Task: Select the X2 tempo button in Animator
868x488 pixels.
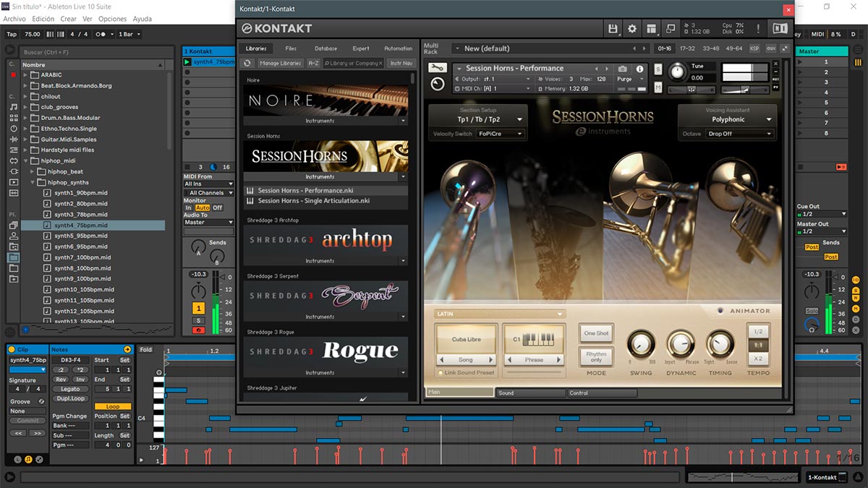Action: (x=758, y=359)
